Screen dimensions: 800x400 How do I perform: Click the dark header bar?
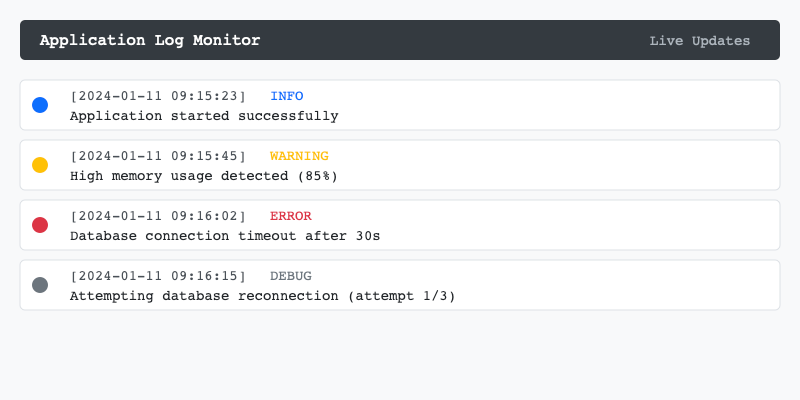click(x=450, y=41)
